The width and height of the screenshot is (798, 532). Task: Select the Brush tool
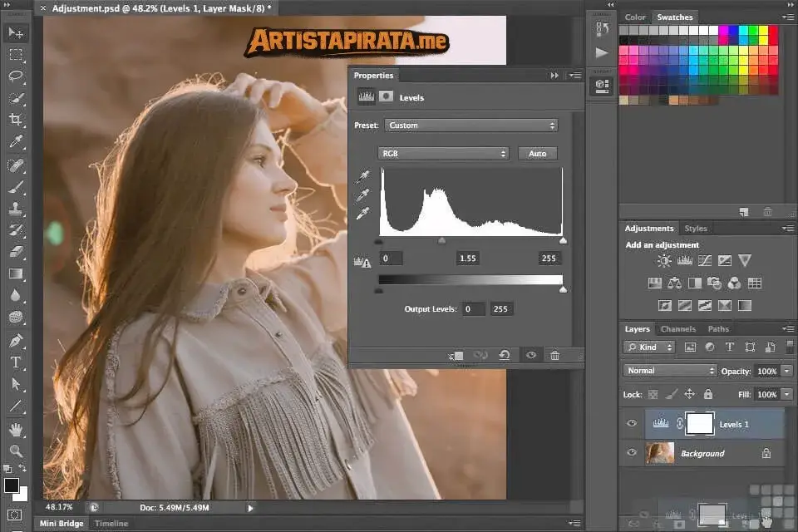pos(17,186)
